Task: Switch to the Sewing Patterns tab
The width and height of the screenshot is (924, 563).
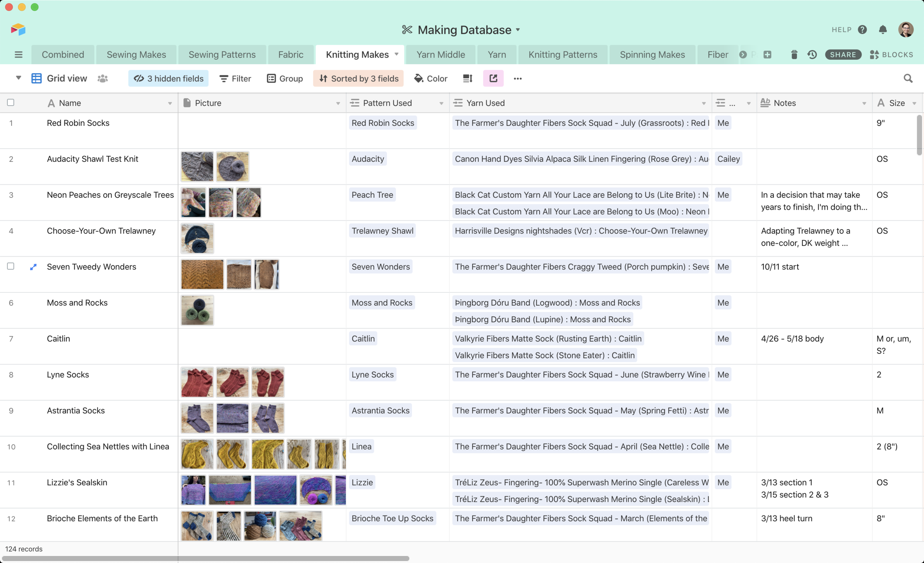Action: (222, 55)
